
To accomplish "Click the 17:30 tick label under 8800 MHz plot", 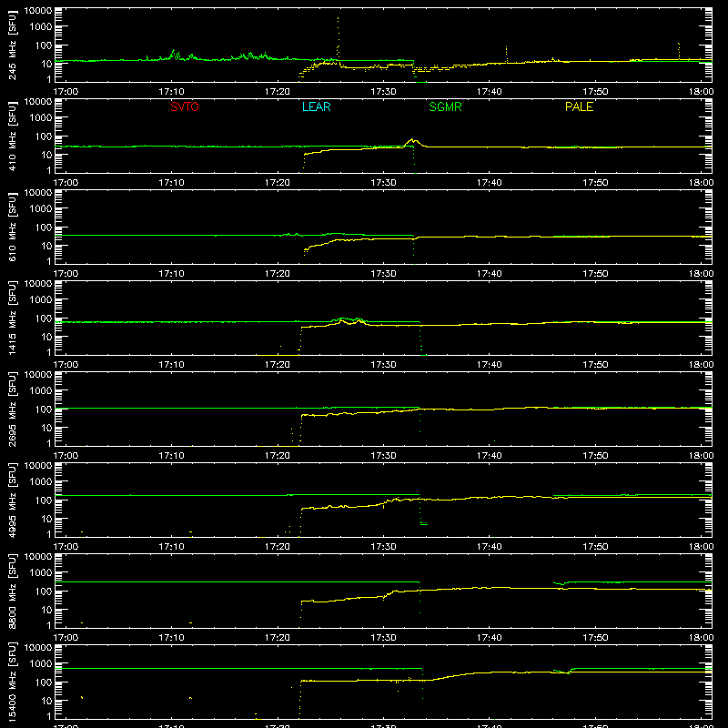I will point(383,638).
